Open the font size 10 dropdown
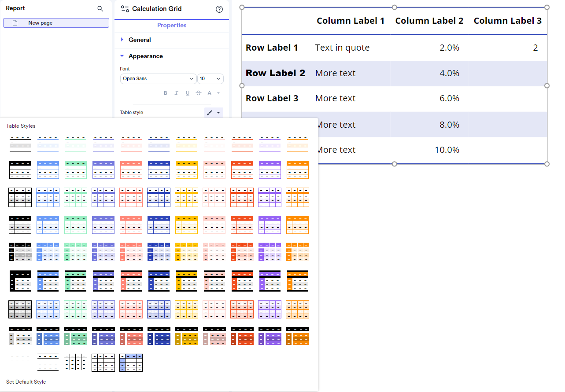The image size is (565, 392). pyautogui.click(x=210, y=78)
